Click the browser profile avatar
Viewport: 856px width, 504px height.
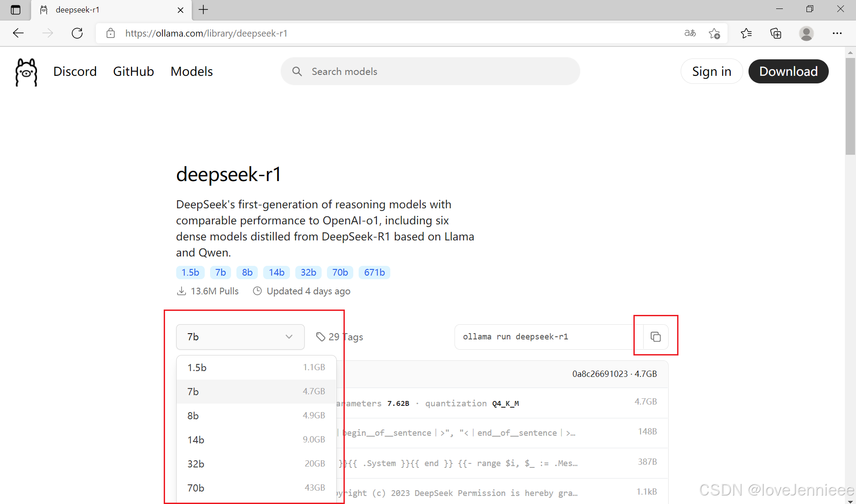tap(806, 33)
